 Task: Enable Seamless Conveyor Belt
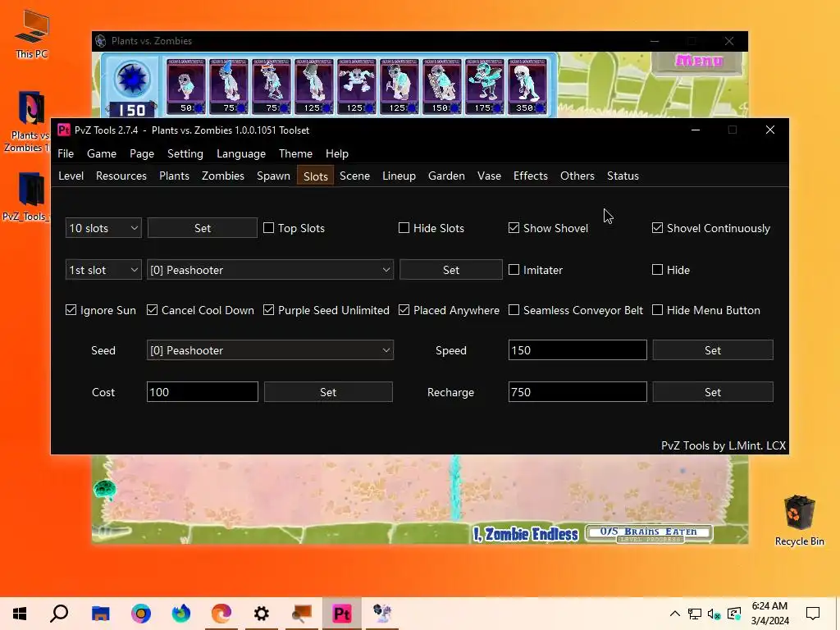[x=514, y=309]
